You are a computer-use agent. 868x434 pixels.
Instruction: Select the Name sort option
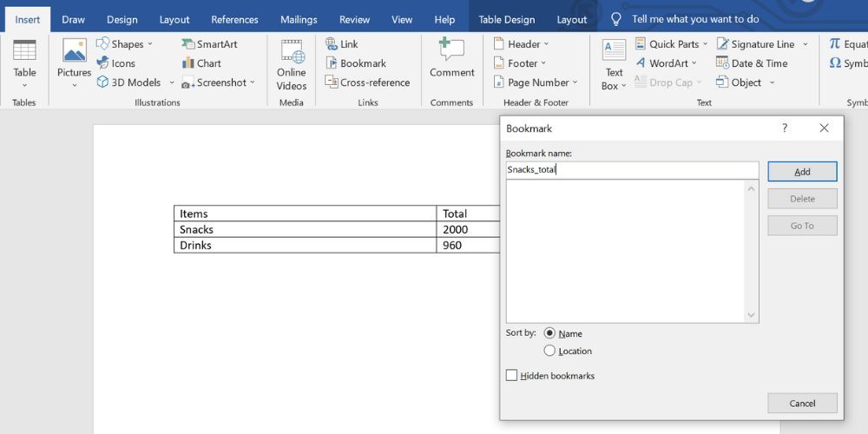coord(549,333)
